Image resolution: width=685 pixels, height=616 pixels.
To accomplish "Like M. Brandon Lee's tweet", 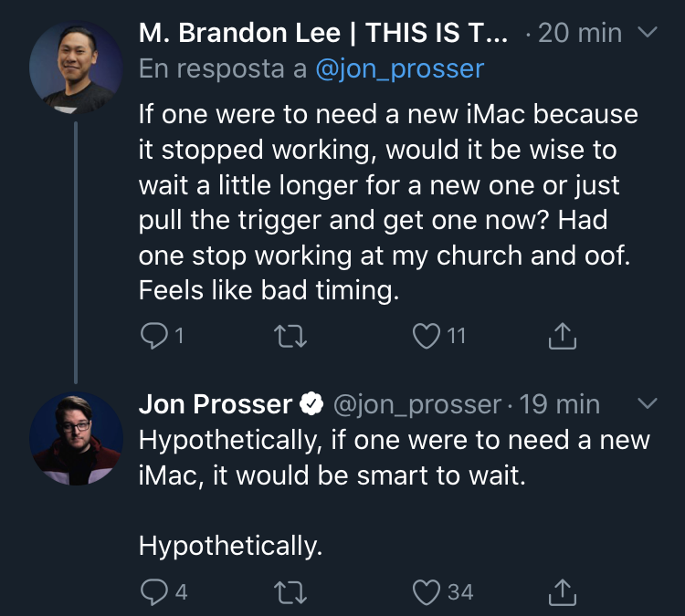I will click(x=427, y=337).
